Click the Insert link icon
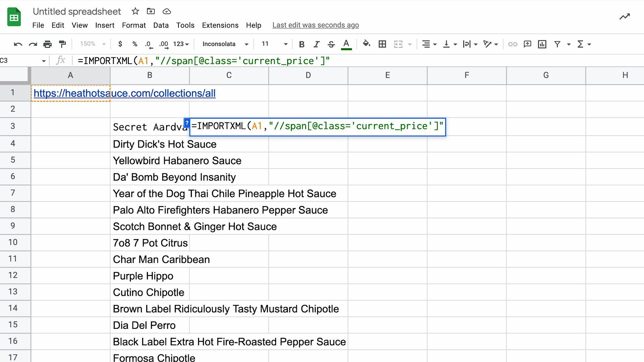644x362 pixels. tap(513, 44)
